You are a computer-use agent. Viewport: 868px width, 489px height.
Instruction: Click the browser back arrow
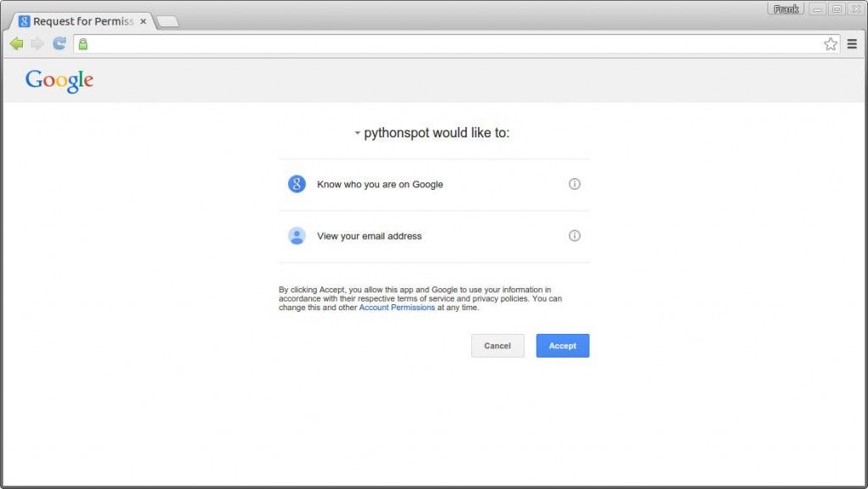point(17,44)
